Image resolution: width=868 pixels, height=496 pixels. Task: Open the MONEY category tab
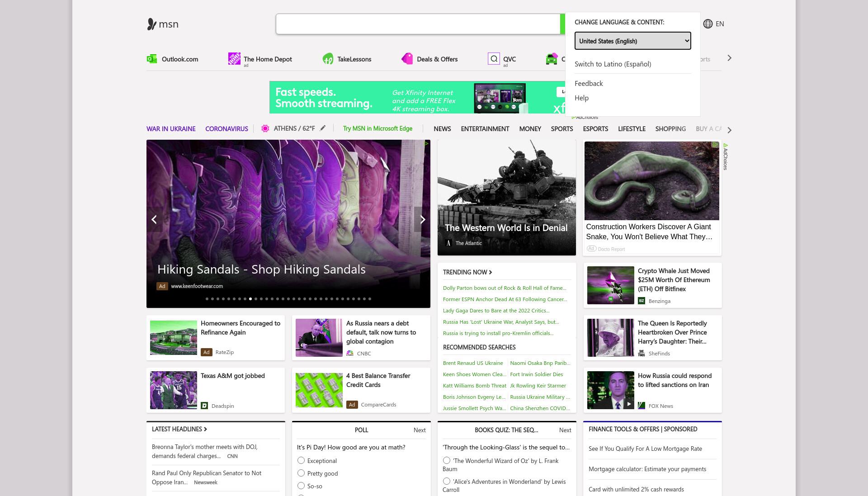pos(530,129)
